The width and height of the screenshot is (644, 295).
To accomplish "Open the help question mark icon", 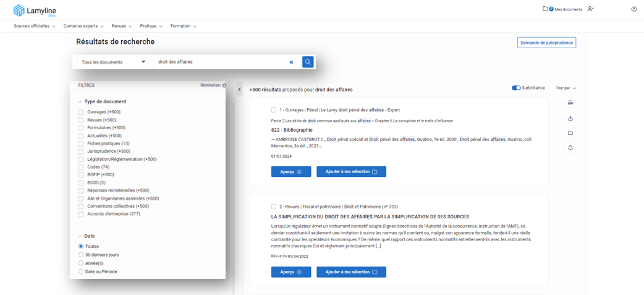I will click(x=633, y=9).
